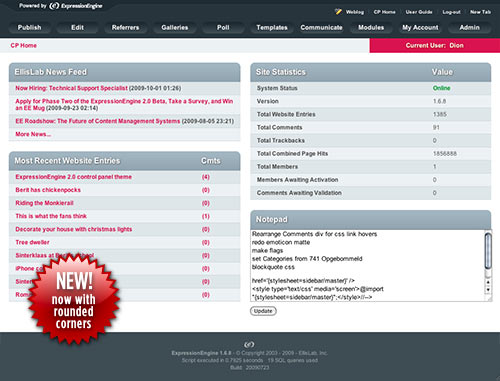Click the ExpressionEngine logo in footer
The width and height of the screenshot is (500, 381).
tap(249, 344)
